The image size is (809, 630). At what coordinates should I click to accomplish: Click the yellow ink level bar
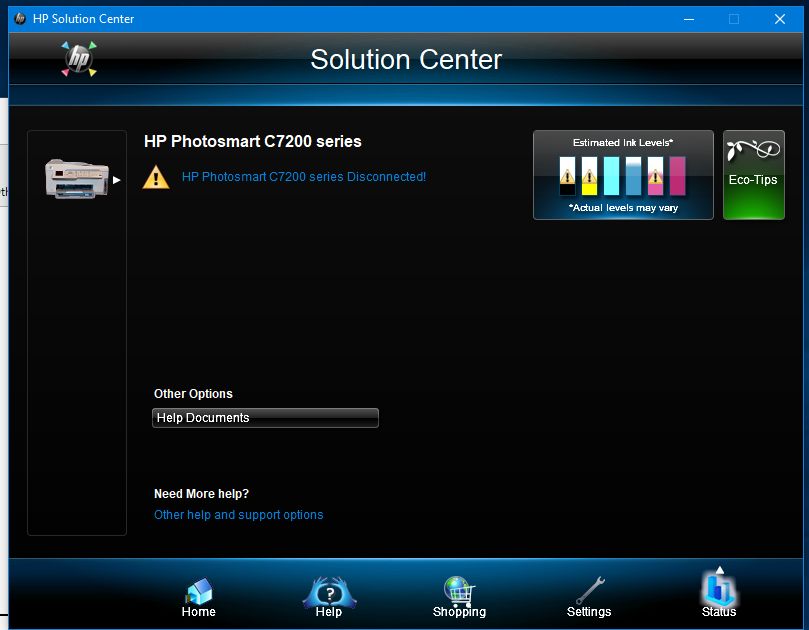589,176
